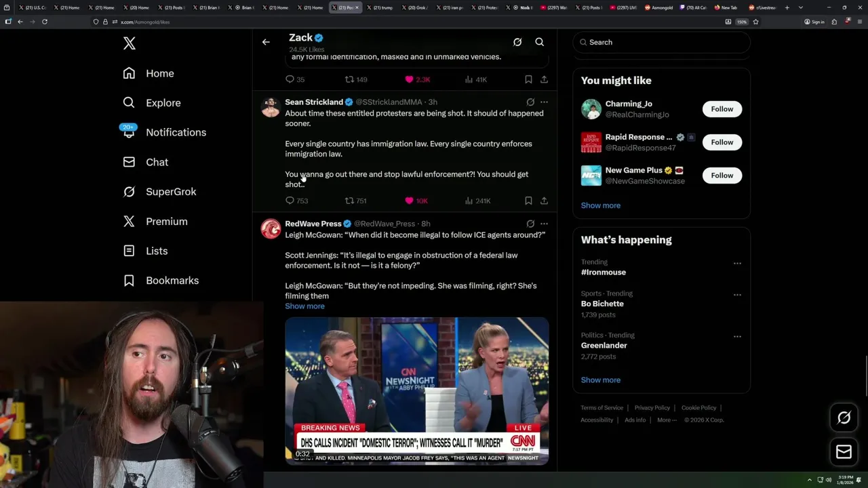Viewport: 868px width, 488px height.
Task: Open more options on Sean Strickland post
Action: [x=544, y=102]
